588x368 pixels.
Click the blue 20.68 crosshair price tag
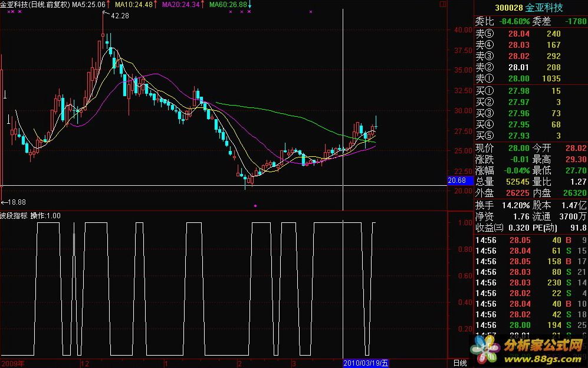(x=461, y=180)
